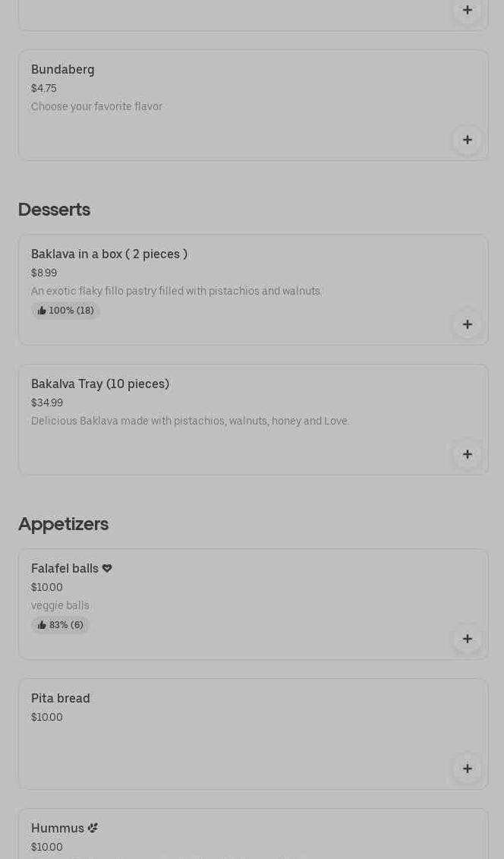Click heart icon next to Falafel balls

[107, 569]
